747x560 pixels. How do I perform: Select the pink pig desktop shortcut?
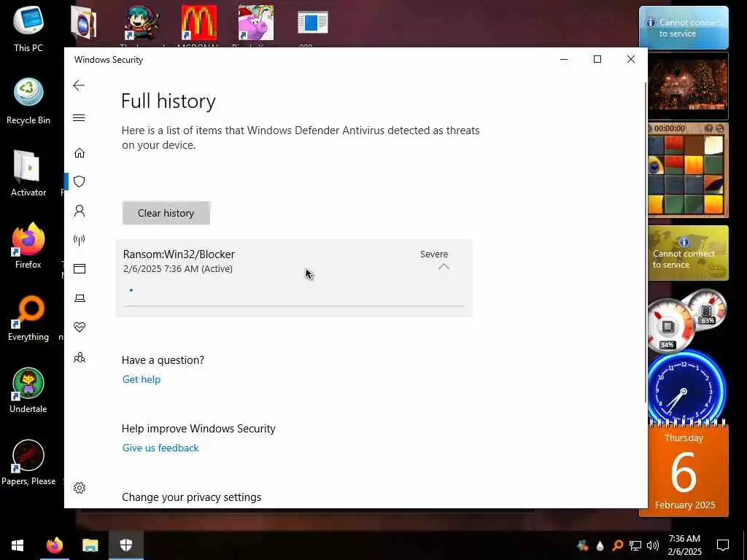coord(256,23)
